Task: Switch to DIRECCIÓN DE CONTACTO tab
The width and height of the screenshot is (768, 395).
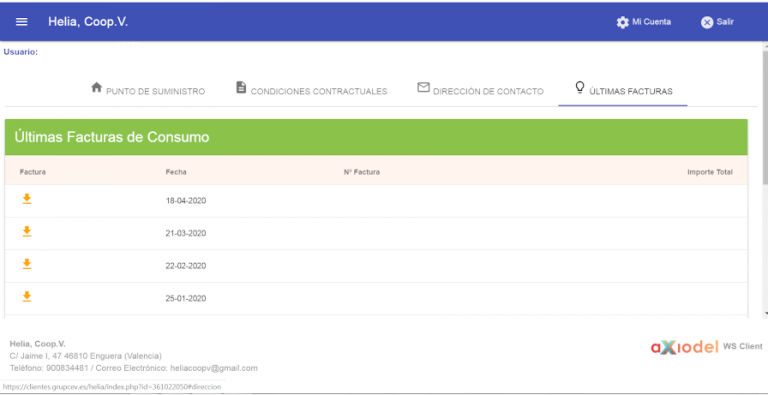Action: pyautogui.click(x=480, y=89)
